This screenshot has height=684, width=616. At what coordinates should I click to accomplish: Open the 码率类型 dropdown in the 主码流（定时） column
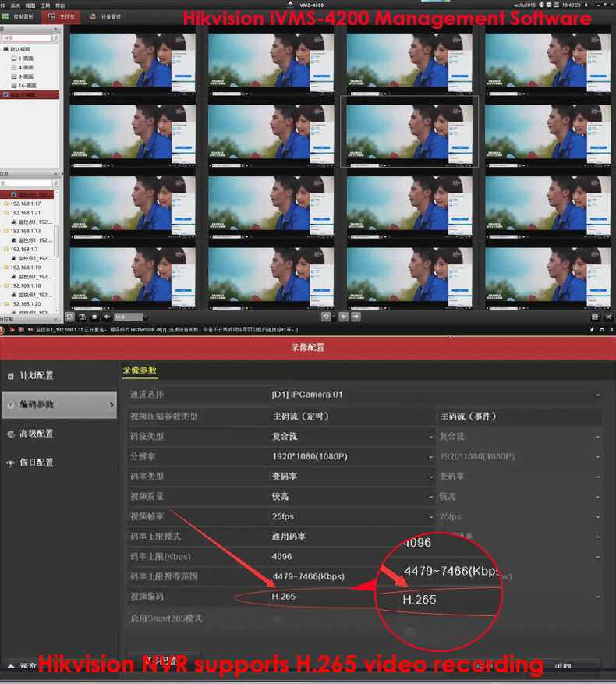352,477
